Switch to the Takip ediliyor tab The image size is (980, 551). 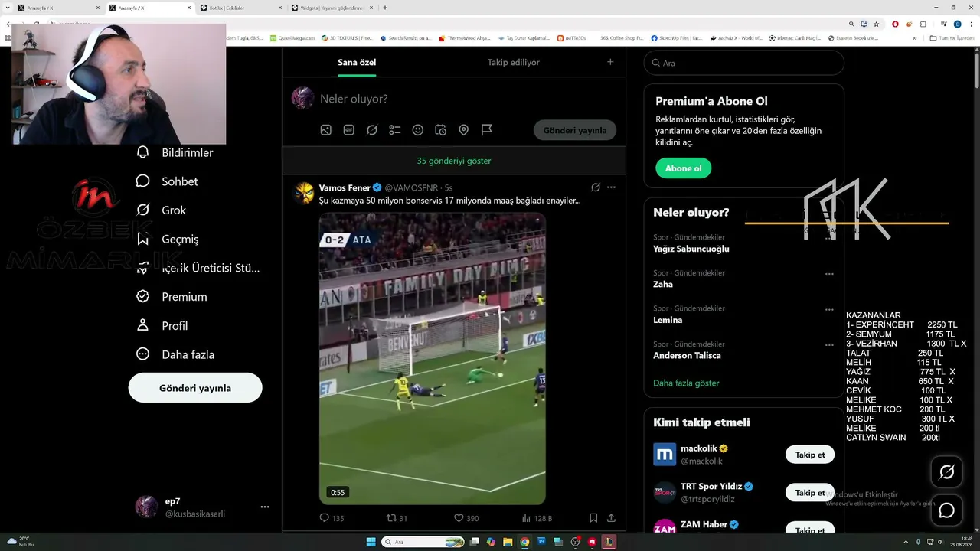point(514,63)
